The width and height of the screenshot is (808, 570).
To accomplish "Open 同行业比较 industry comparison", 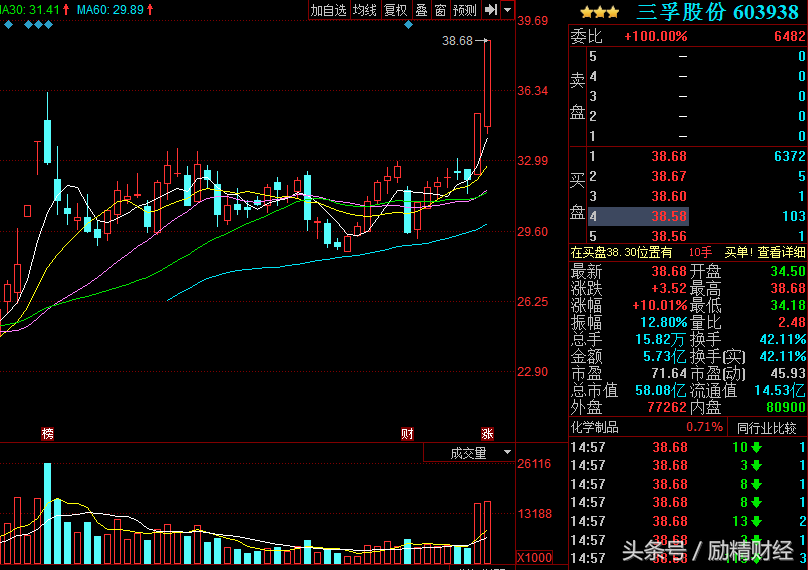I will click(767, 428).
